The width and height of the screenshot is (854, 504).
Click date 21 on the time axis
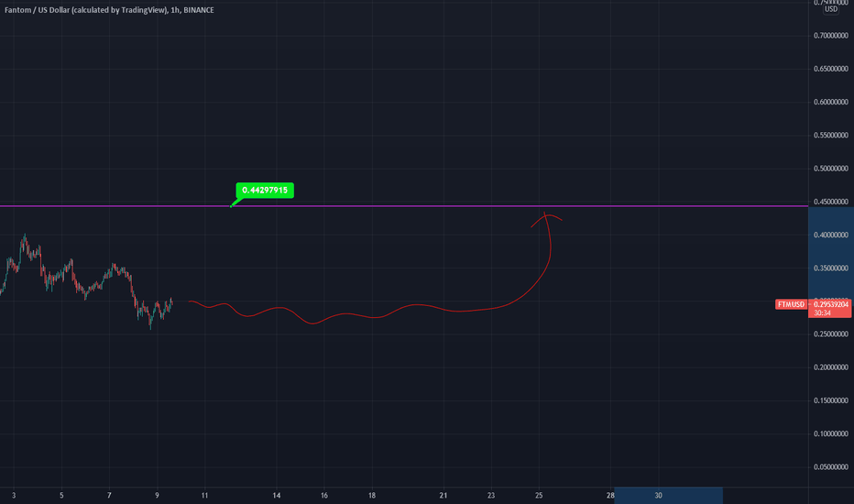click(443, 495)
